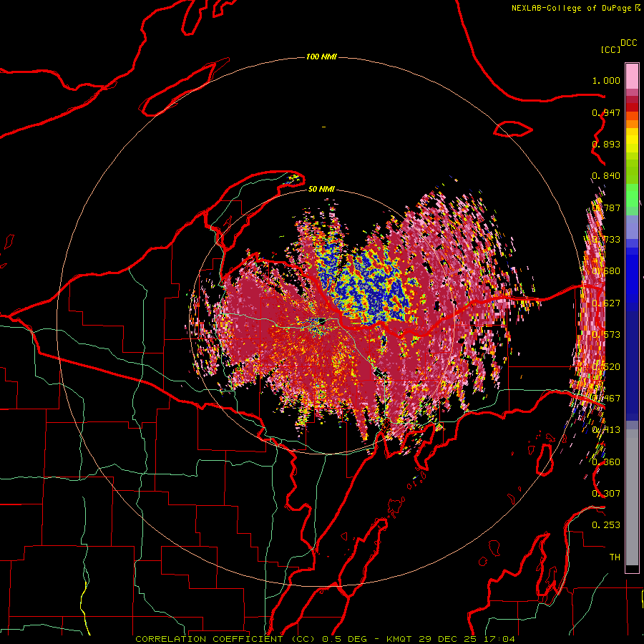Click the 100 NMI range ring label
The width and height of the screenshot is (644, 644).
(x=321, y=57)
